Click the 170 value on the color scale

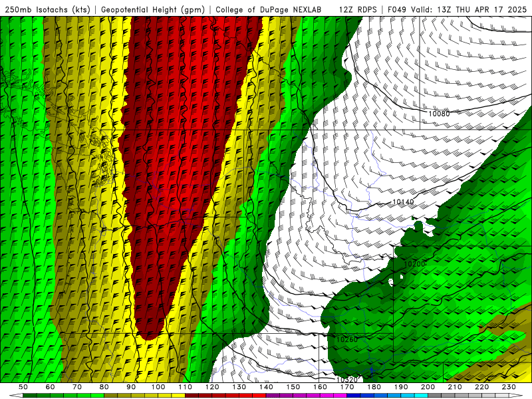pos(347,387)
